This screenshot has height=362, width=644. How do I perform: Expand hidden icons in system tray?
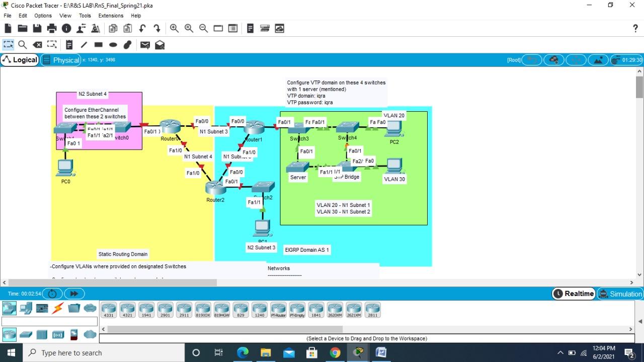(560, 352)
